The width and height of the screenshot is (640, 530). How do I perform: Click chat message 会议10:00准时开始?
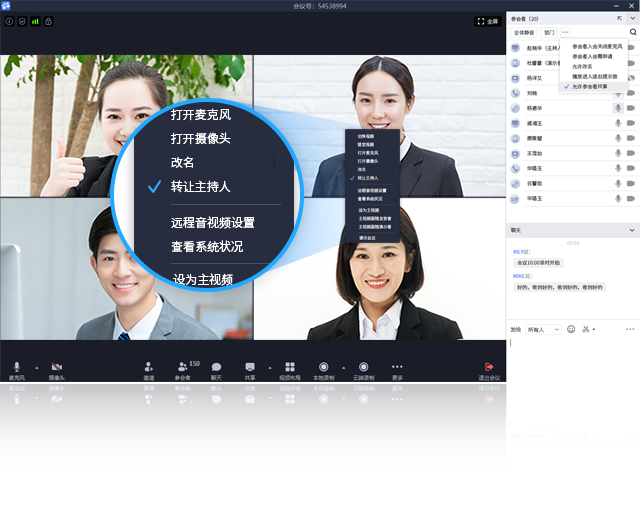[538, 263]
